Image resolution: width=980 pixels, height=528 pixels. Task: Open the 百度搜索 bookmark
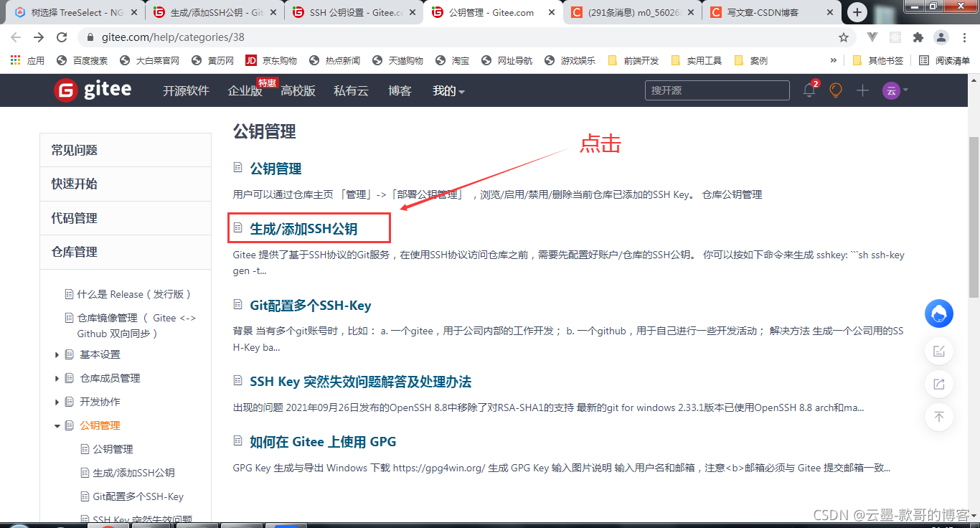click(x=82, y=60)
